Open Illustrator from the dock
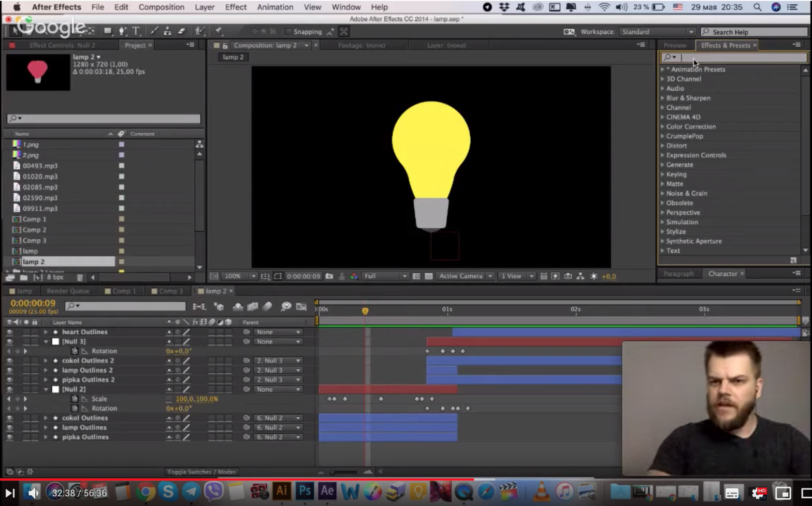The width and height of the screenshot is (812, 506). 281,492
